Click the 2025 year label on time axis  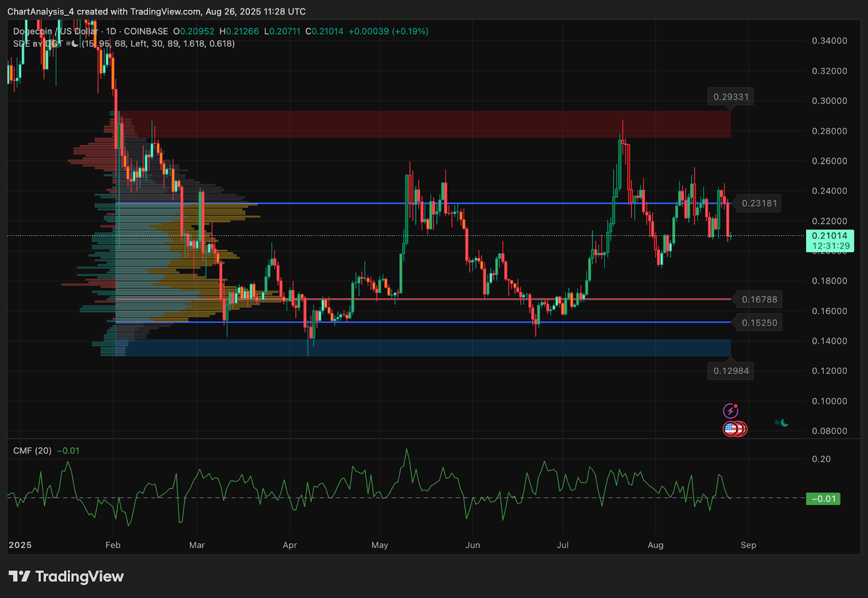click(x=20, y=545)
